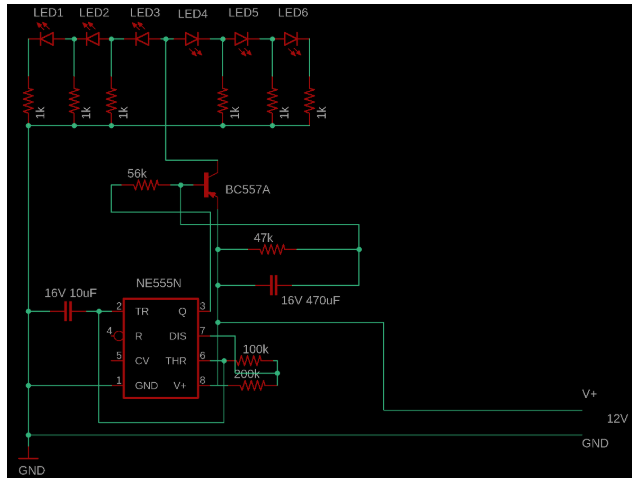Select the 1k resistor under LED1
637x491 pixels.
tap(29, 103)
